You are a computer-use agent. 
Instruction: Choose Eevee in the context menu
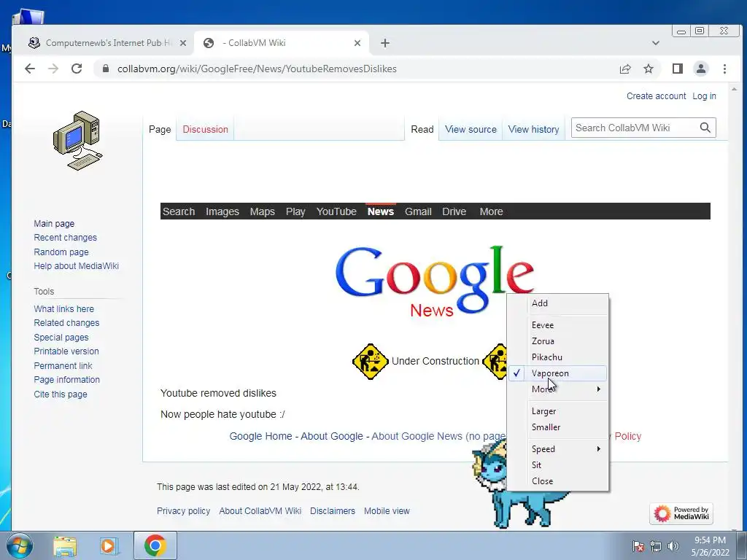click(557, 324)
